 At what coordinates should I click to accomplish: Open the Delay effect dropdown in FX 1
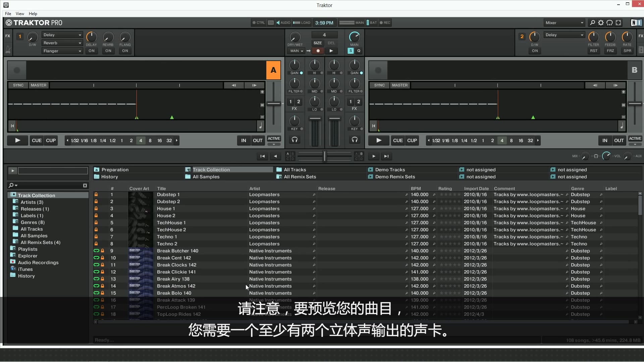coord(62,35)
